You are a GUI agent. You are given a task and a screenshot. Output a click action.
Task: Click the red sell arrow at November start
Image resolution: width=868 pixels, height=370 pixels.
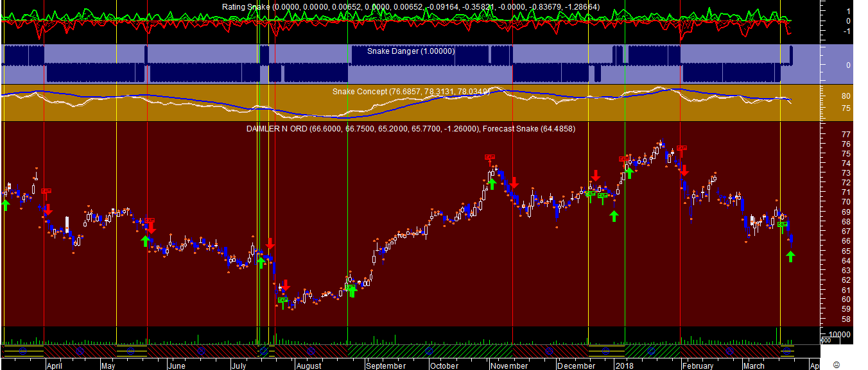[514, 183]
